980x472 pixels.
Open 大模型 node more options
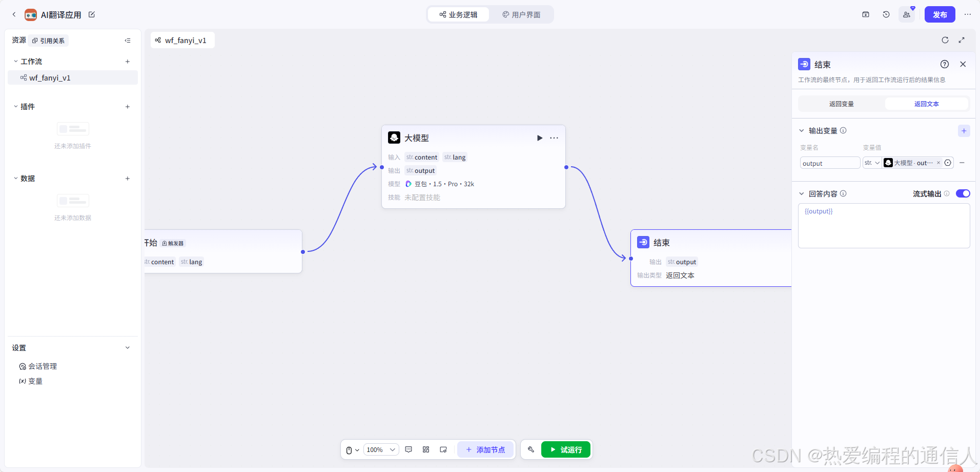[x=554, y=138]
